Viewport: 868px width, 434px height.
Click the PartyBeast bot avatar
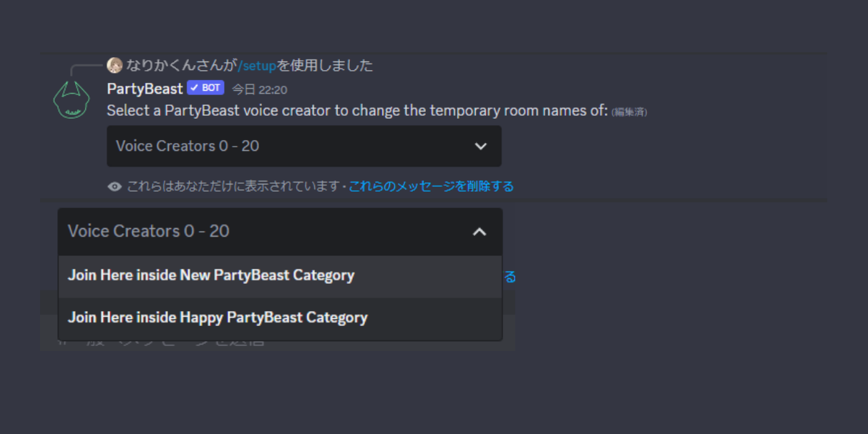71,103
